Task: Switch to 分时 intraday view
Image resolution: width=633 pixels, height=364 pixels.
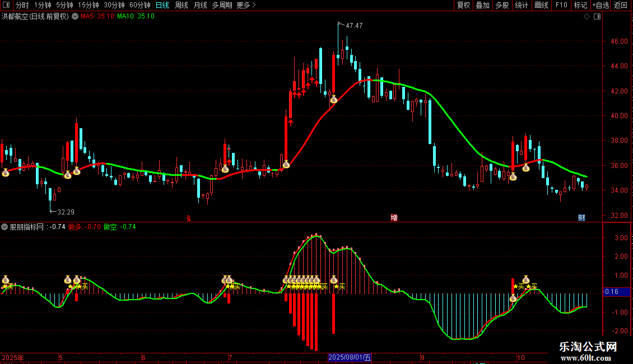Action: pos(22,5)
